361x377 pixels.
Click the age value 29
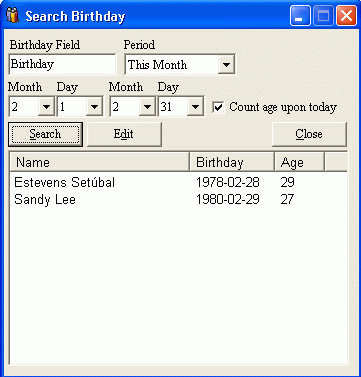pyautogui.click(x=287, y=182)
